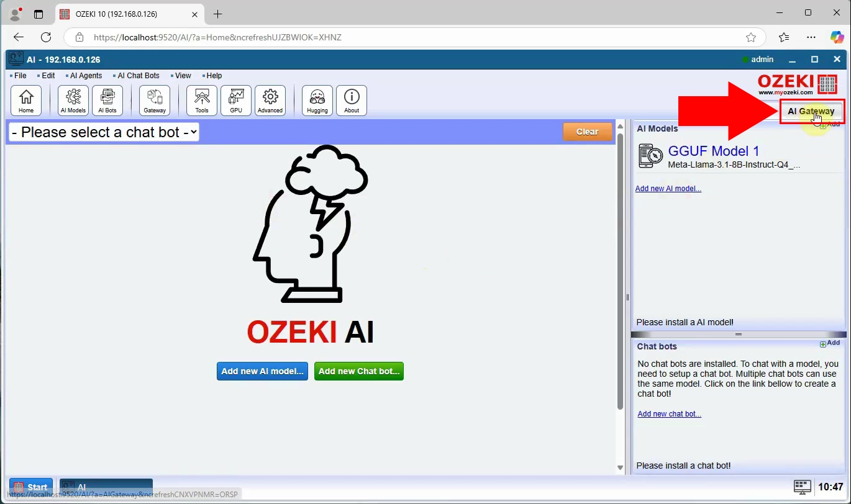Screen dimensions: 851x504
Task: Open the GGUF Model 1 entry
Action: click(713, 151)
